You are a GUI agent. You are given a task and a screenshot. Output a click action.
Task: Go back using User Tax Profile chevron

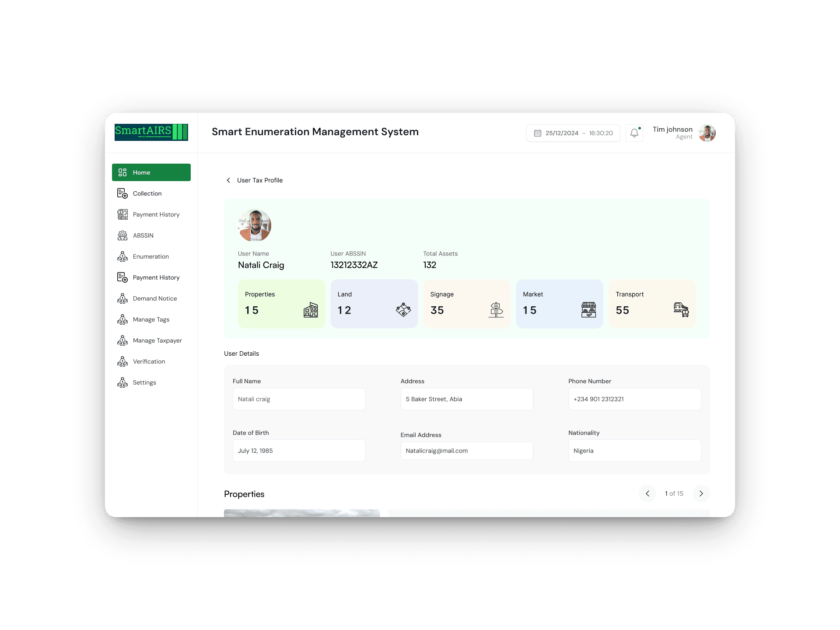(x=228, y=180)
